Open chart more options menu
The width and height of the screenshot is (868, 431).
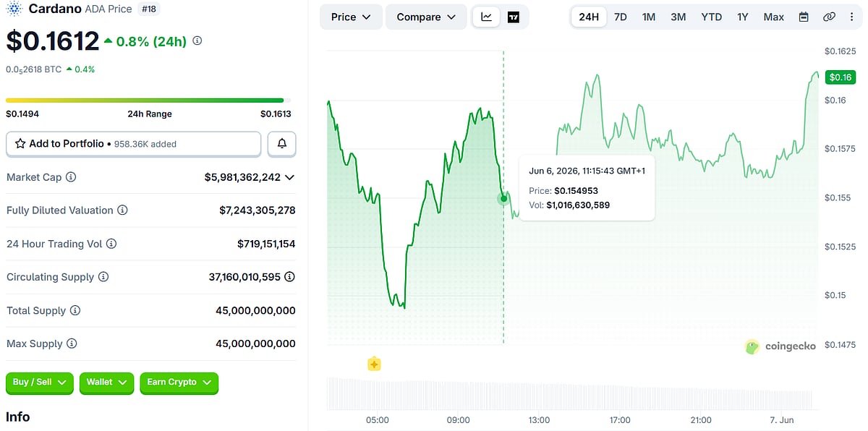[x=851, y=17]
